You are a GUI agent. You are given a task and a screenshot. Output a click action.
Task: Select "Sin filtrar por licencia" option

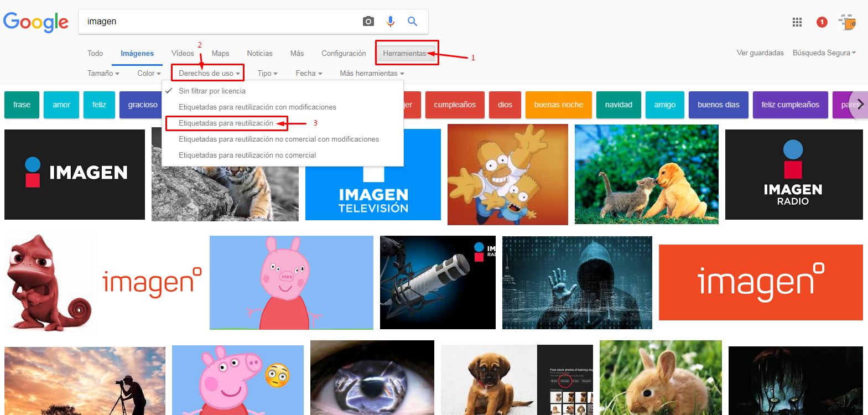pos(283,91)
